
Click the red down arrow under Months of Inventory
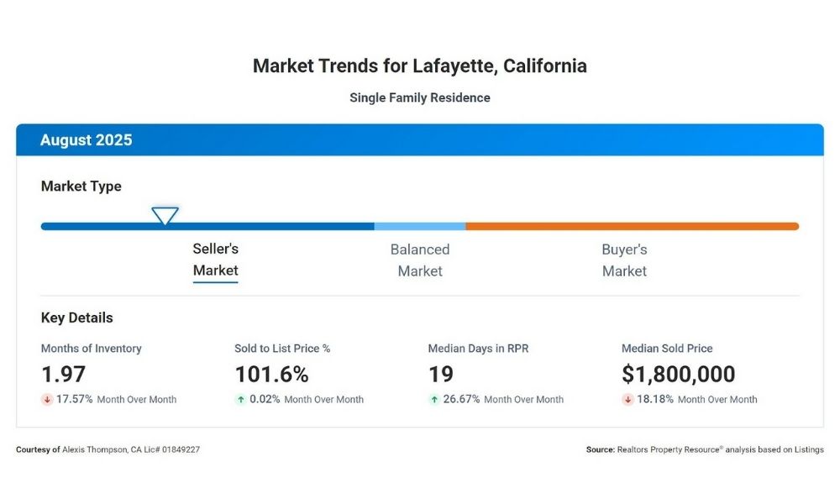tap(47, 400)
